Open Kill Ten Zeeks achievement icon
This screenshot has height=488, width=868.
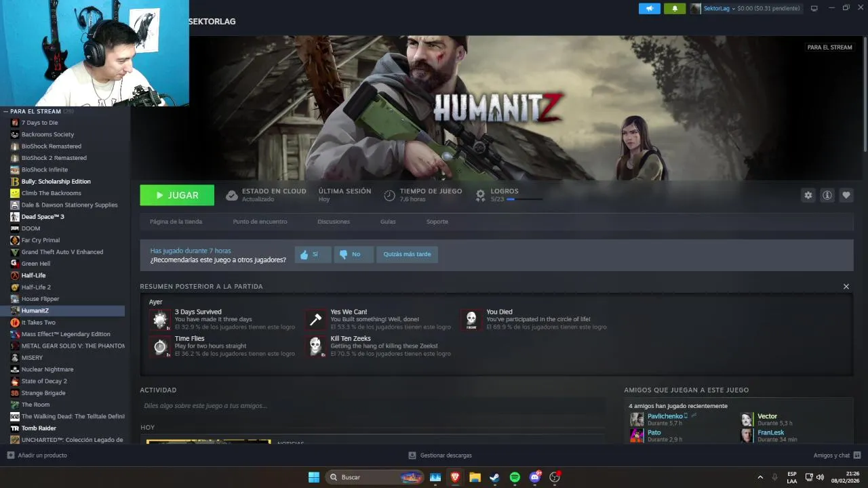tap(315, 346)
